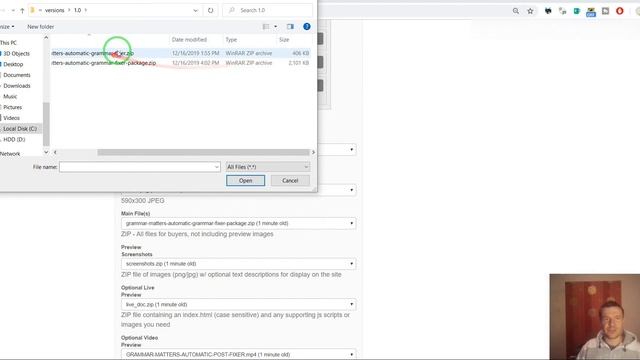Screen dimensions: 640x360
Task: Open Documents in navigation pane
Action: (x=17, y=75)
